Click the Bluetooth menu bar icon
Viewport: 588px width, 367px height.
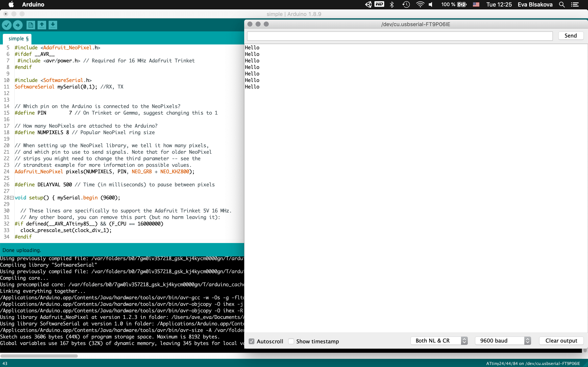[x=392, y=4]
